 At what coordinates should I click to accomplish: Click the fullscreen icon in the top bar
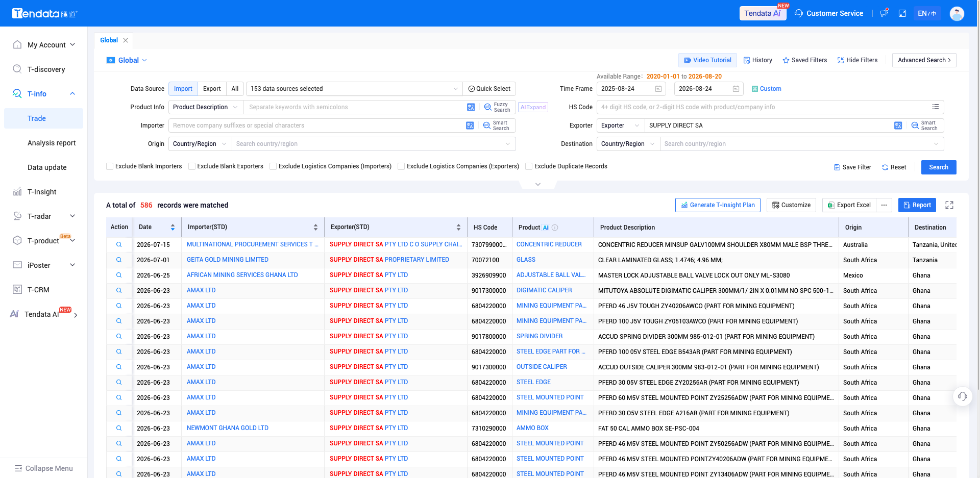pyautogui.click(x=902, y=13)
